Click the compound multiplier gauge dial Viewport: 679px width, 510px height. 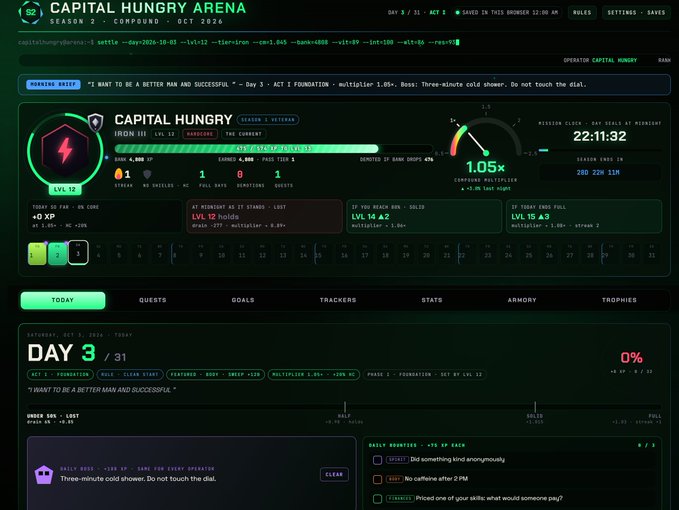tap(485, 138)
